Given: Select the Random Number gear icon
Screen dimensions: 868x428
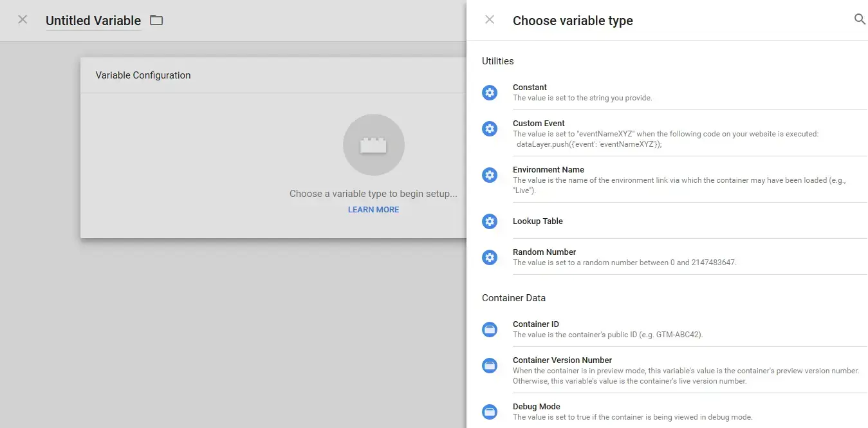Looking at the screenshot, I should [x=490, y=257].
